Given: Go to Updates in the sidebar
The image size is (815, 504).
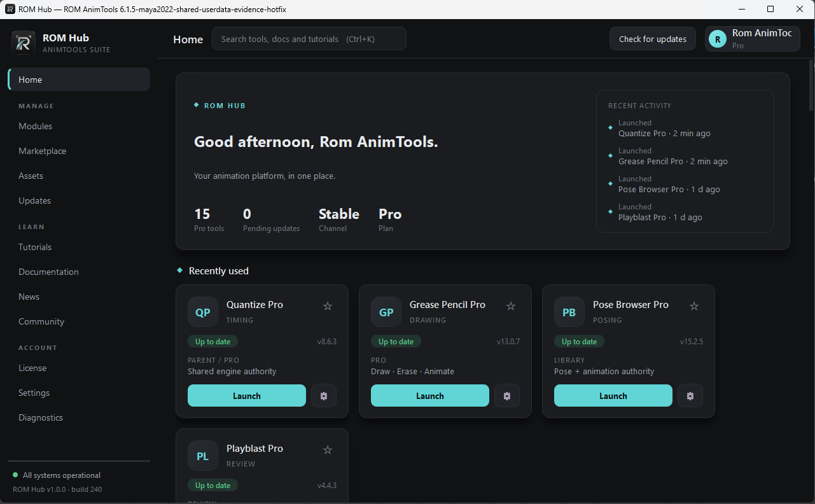Looking at the screenshot, I should 79,200.
